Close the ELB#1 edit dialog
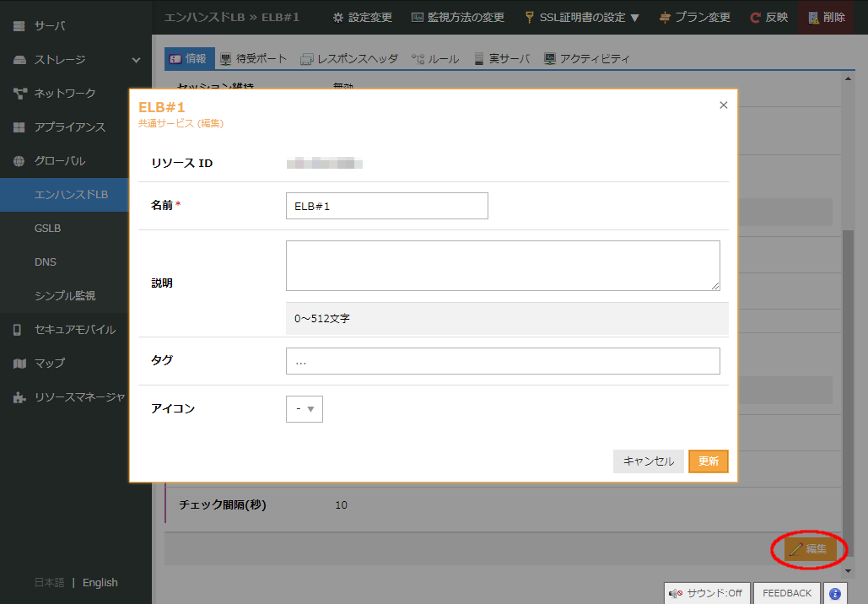Viewport: 868px width, 604px height. click(x=723, y=105)
